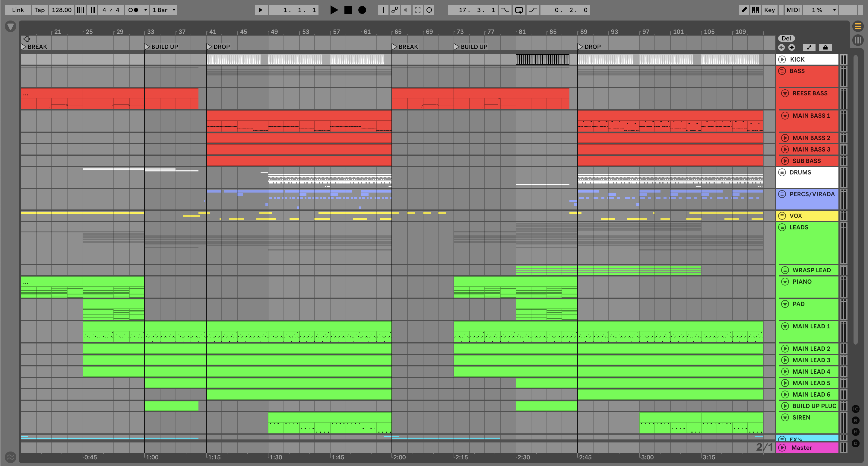Click the Capture MIDI button

click(x=417, y=10)
